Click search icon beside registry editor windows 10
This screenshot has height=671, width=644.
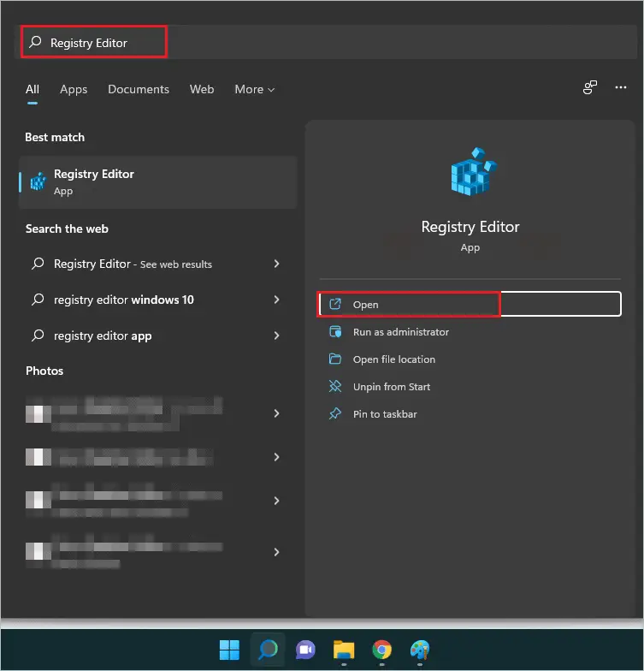pyautogui.click(x=38, y=300)
